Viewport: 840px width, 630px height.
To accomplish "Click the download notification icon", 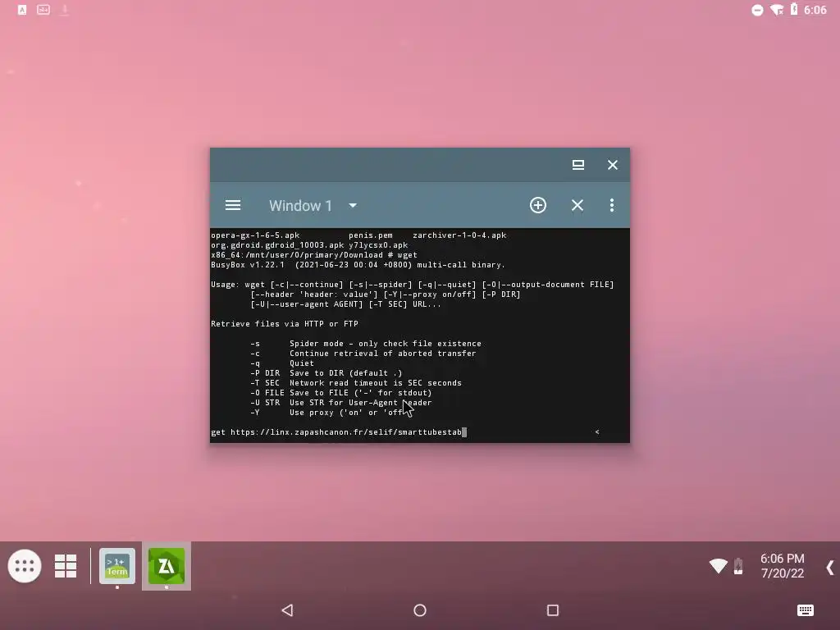I will click(x=64, y=10).
